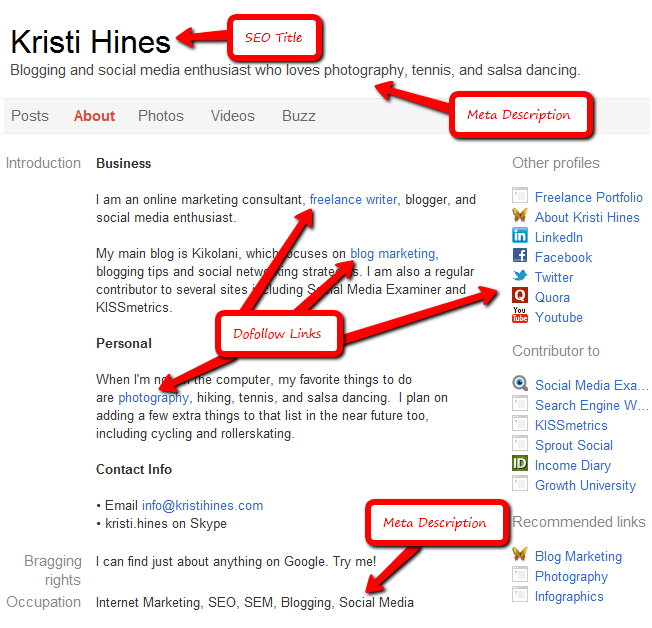
Task: Open the Photos tab
Action: (x=161, y=116)
